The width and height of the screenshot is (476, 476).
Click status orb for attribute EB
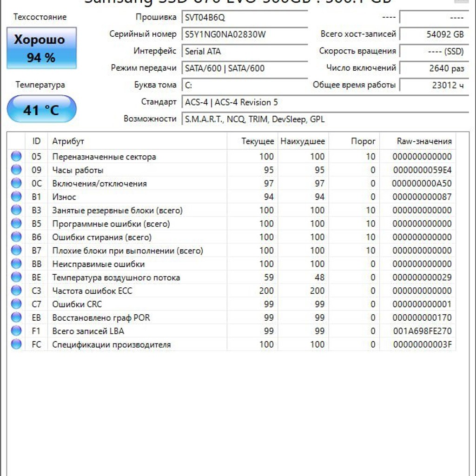pyautogui.click(x=16, y=317)
